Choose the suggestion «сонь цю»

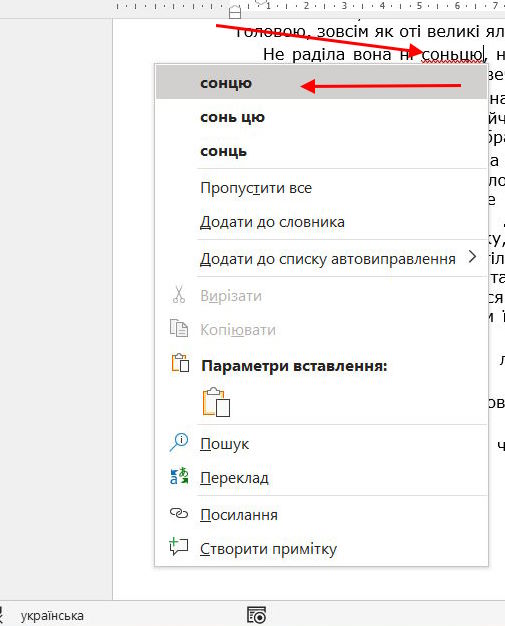click(x=321, y=117)
